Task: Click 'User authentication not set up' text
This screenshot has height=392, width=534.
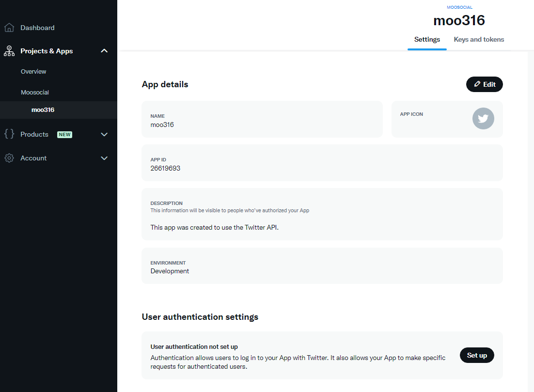Action: (x=194, y=347)
